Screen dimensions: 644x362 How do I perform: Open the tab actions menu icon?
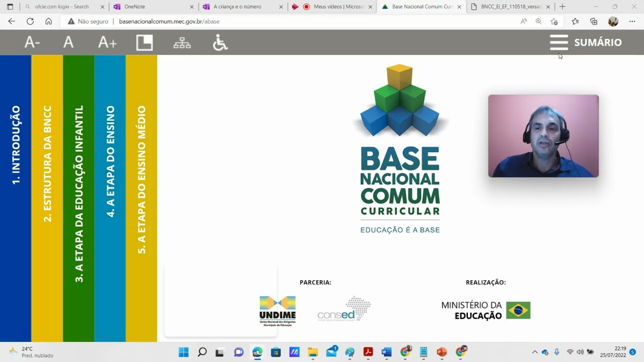[x=10, y=7]
